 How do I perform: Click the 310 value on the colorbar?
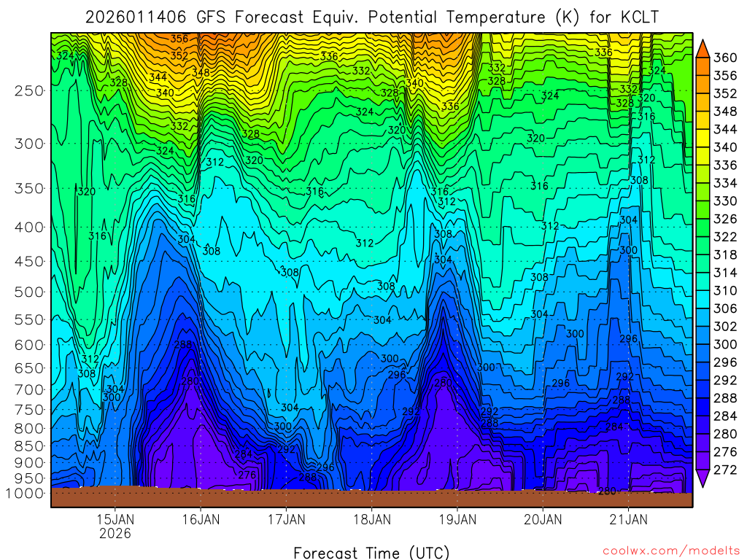click(x=725, y=290)
